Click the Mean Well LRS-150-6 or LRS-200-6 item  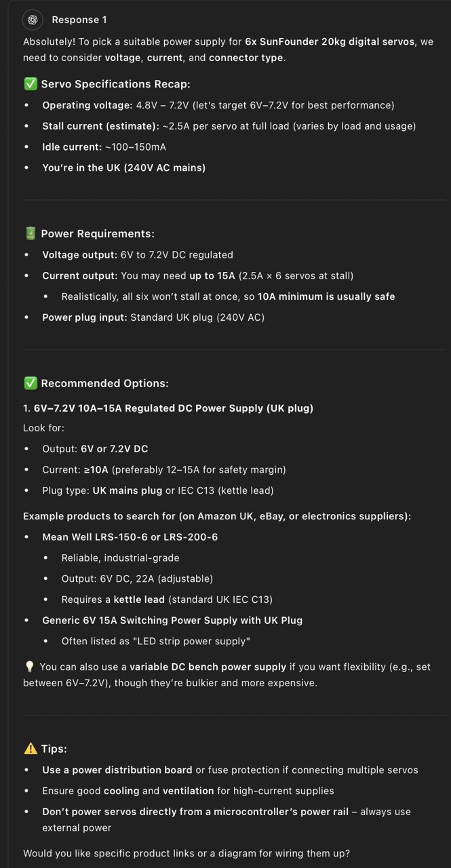pyautogui.click(x=130, y=537)
